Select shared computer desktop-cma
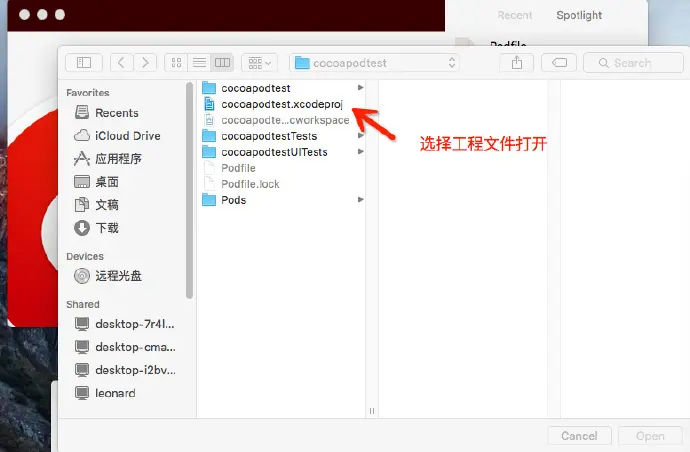The height and width of the screenshot is (452, 690). [x=125, y=347]
